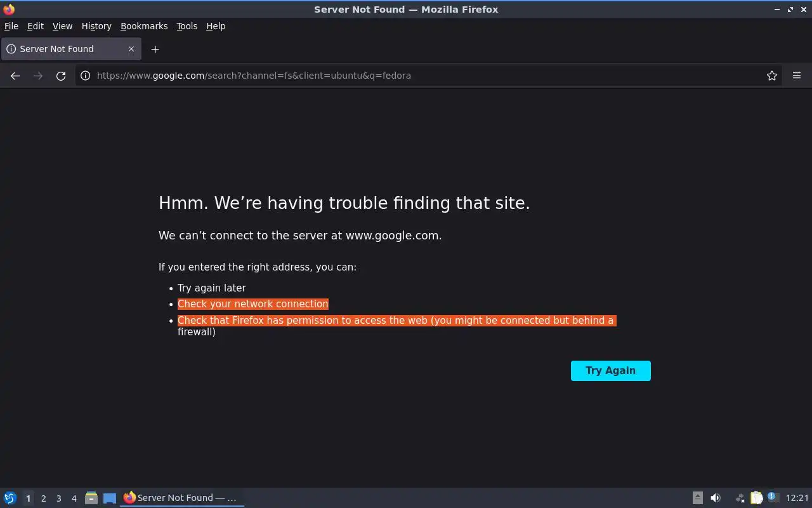Open the Lubuntu start menu icon

point(10,498)
